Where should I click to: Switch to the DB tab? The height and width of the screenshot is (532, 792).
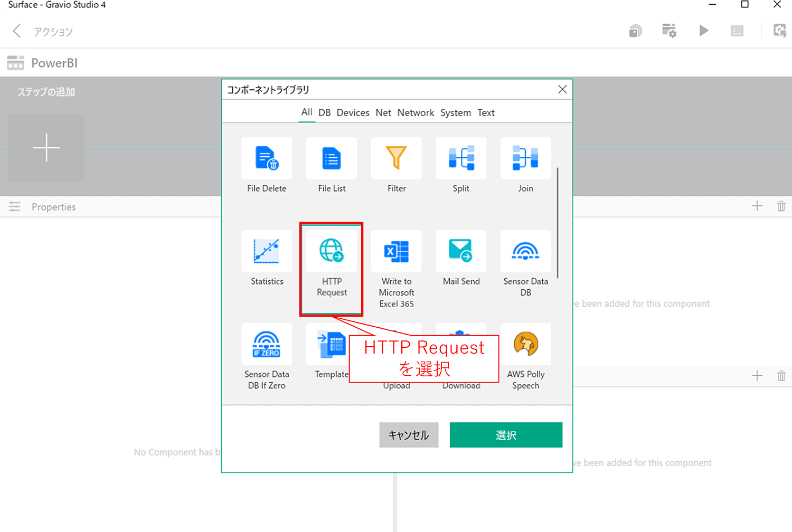point(324,112)
